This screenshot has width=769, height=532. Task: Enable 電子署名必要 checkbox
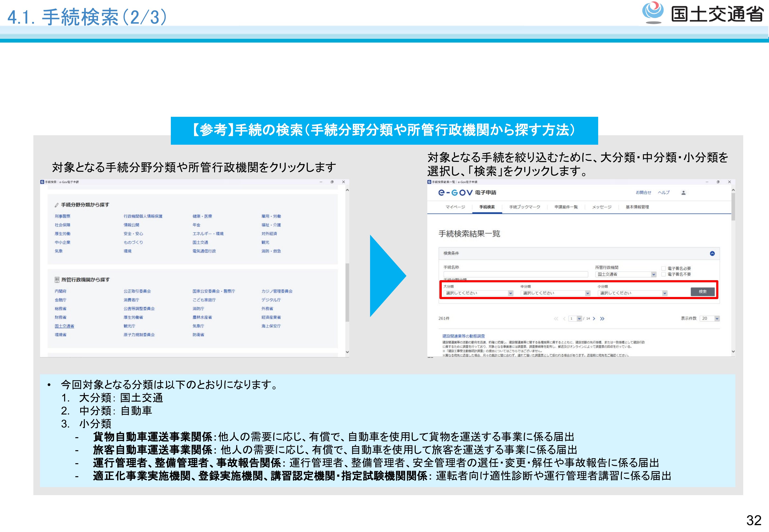664,268
